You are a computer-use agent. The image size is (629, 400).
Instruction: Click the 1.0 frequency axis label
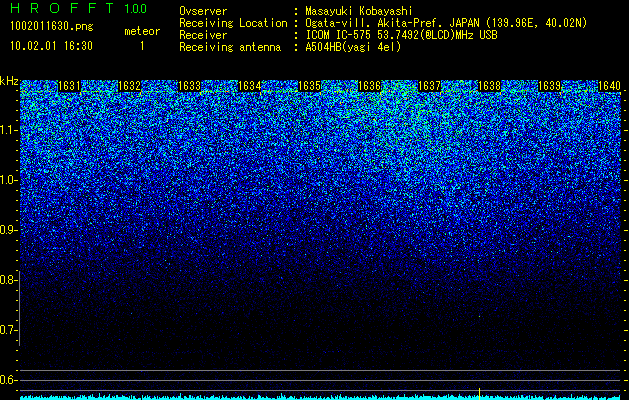point(9,181)
